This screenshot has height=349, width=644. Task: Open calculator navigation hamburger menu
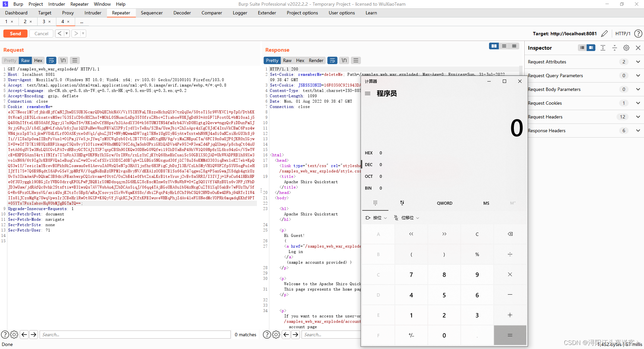point(368,94)
